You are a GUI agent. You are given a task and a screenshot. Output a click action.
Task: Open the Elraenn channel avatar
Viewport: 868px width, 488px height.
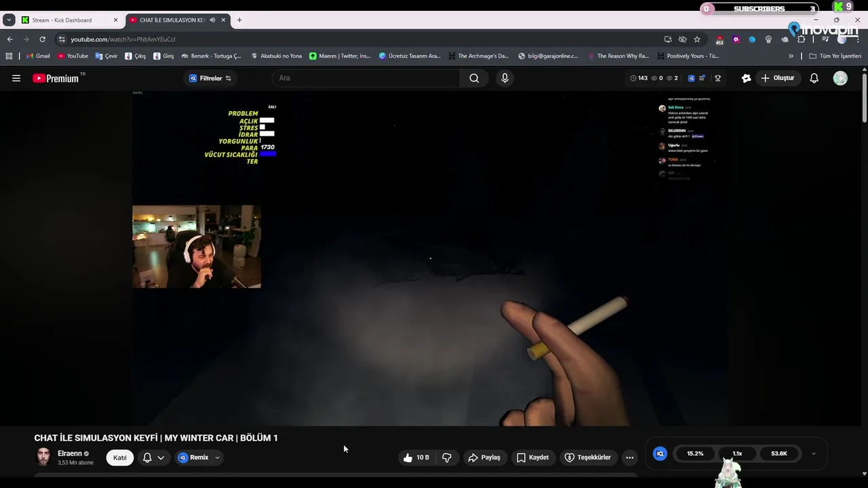(x=43, y=457)
